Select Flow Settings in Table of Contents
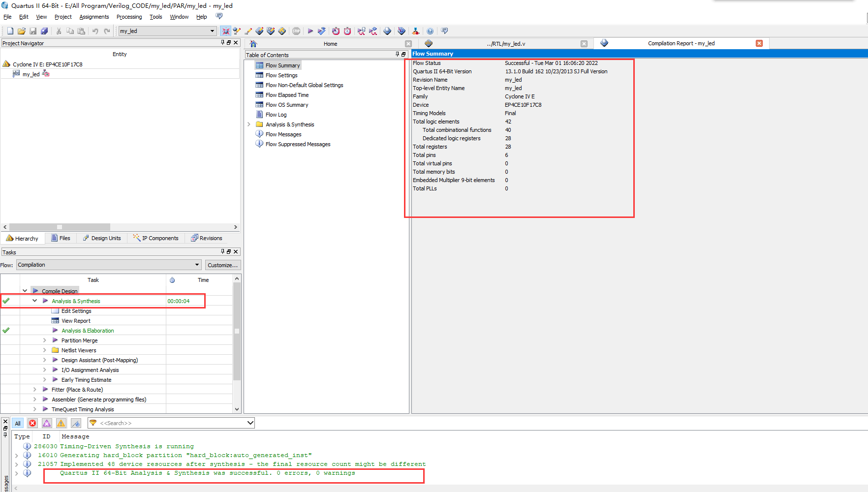Image resolution: width=868 pixels, height=492 pixels. 281,75
